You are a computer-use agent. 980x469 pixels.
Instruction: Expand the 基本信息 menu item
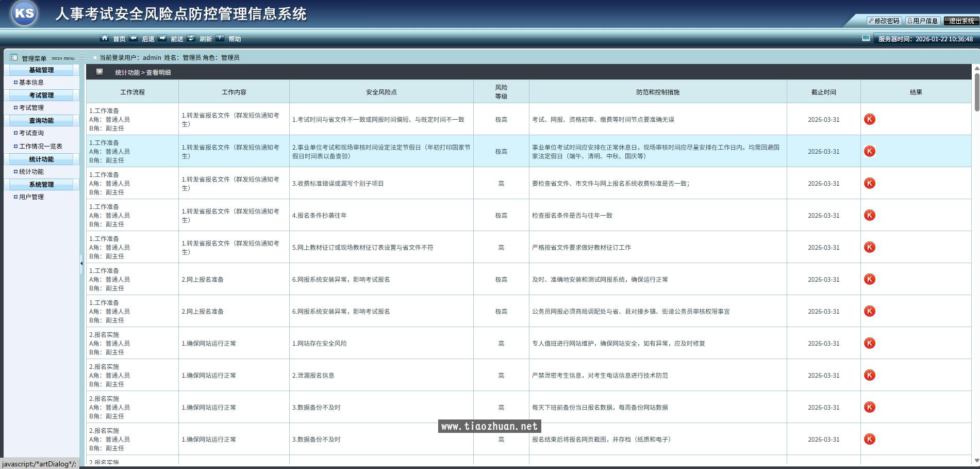tap(31, 82)
